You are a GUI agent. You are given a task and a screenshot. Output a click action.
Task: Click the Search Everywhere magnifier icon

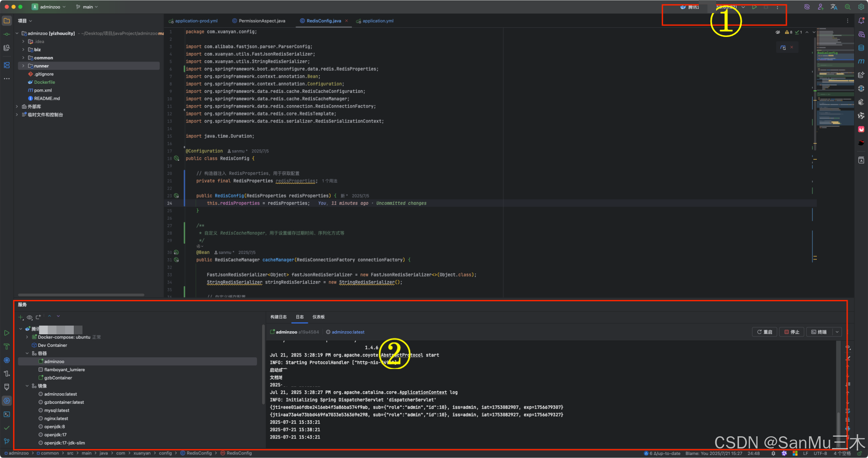pyautogui.click(x=848, y=7)
